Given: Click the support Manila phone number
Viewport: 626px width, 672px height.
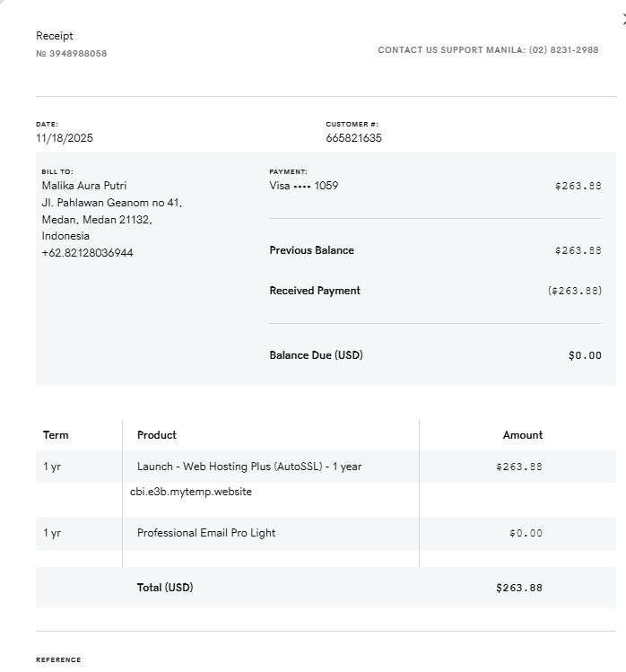Looking at the screenshot, I should [563, 50].
